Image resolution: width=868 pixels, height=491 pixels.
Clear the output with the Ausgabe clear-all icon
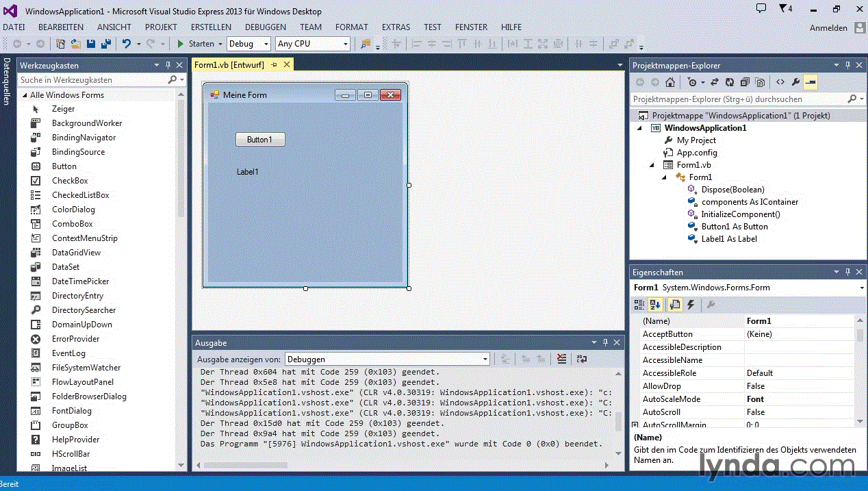tap(561, 359)
